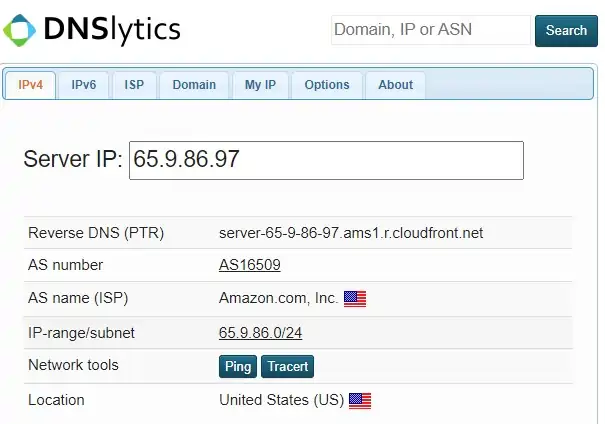Viewport: 605px width, 424px height.
Task: Click the cloudfront.net reverse DNS hostname
Action: point(351,232)
